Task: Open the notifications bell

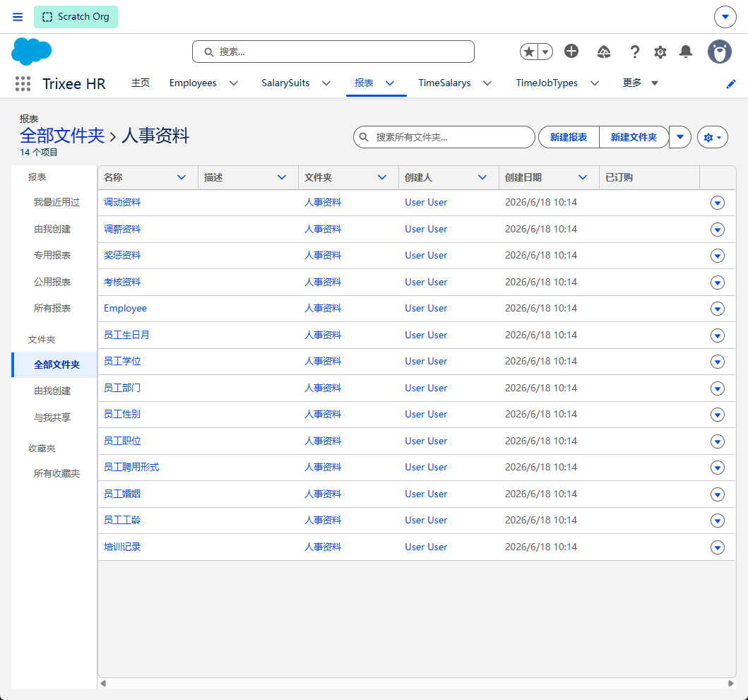Action: click(x=686, y=52)
